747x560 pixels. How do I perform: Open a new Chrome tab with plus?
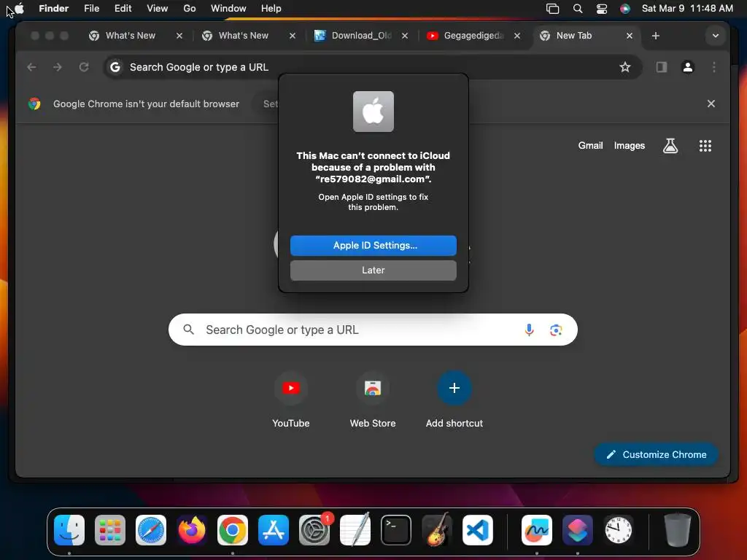click(656, 36)
